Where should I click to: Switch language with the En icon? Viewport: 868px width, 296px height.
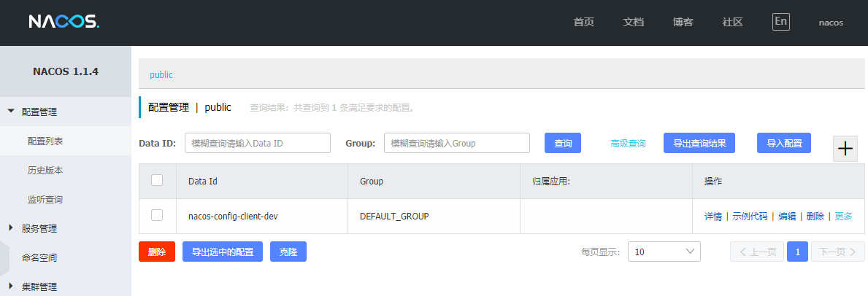pos(780,22)
